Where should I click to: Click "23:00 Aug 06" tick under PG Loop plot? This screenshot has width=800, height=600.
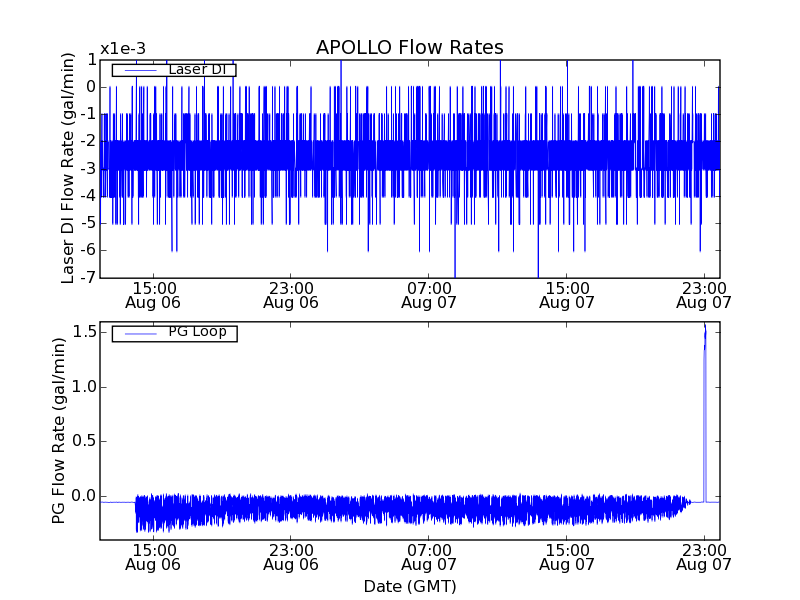(x=291, y=558)
